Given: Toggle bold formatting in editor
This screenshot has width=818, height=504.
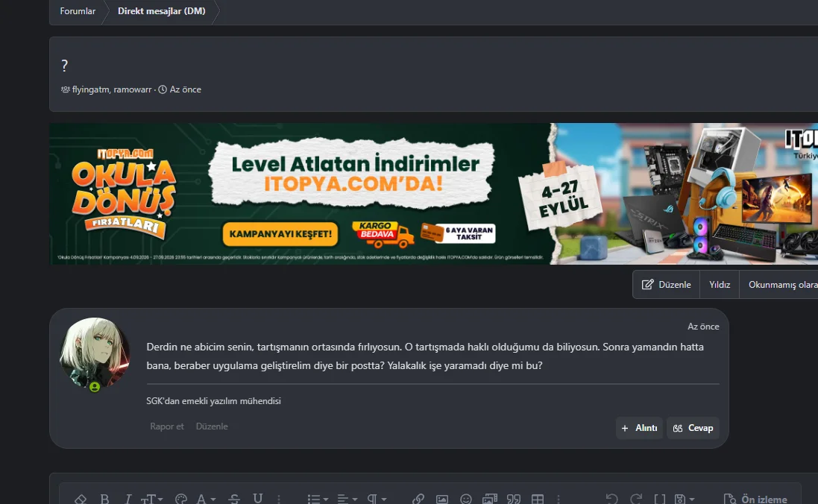Looking at the screenshot, I should pos(104,500).
